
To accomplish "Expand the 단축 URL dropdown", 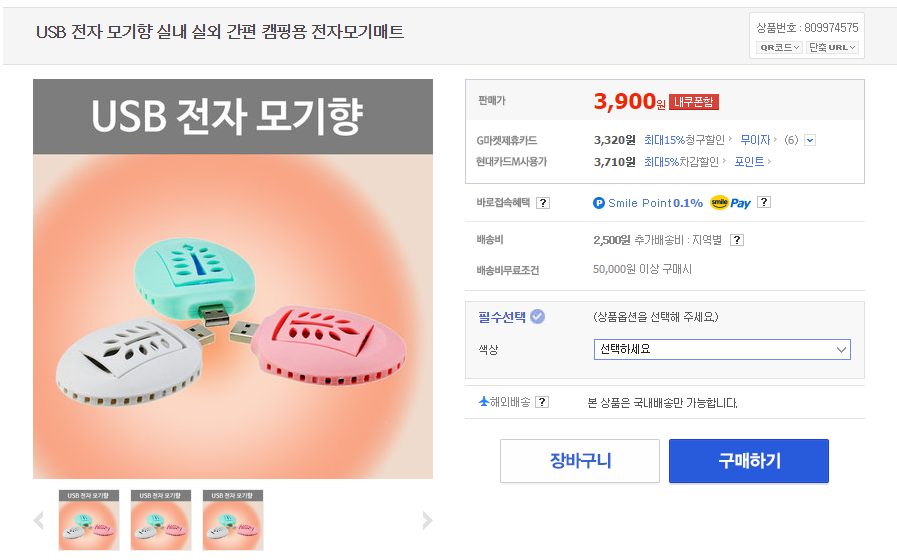I will click(x=834, y=47).
